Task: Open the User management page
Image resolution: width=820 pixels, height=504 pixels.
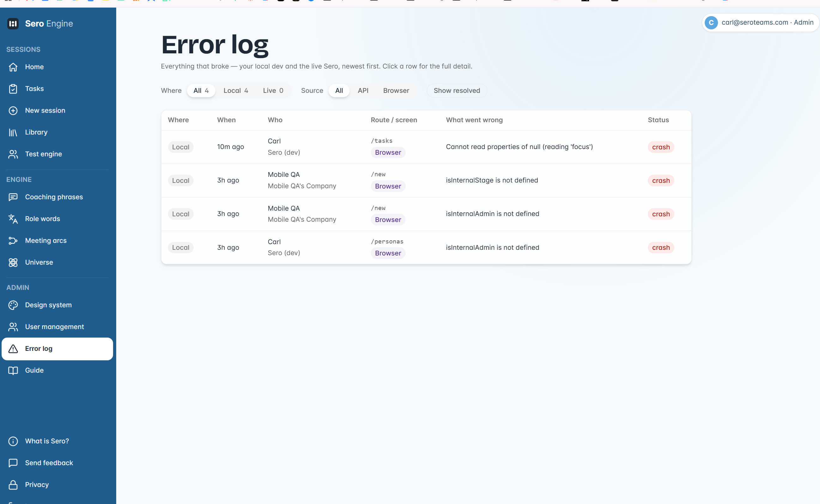Action: [57, 327]
